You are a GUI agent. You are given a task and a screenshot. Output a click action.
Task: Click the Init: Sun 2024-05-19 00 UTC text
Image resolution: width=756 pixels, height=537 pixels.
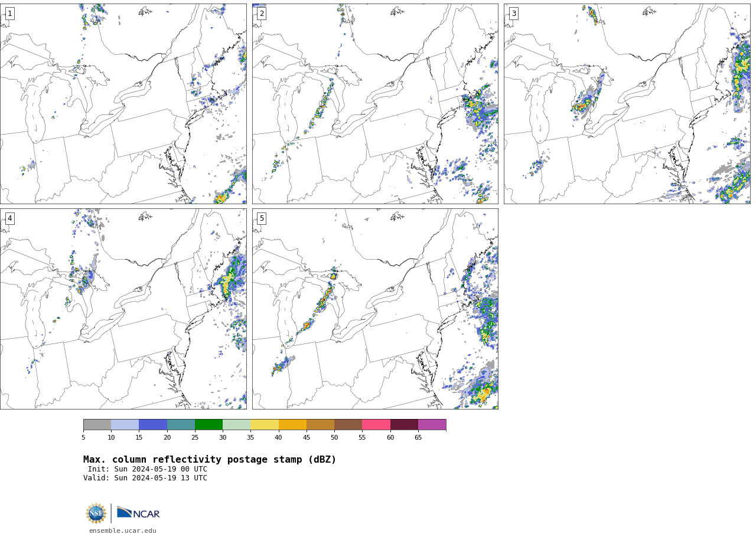(x=148, y=469)
